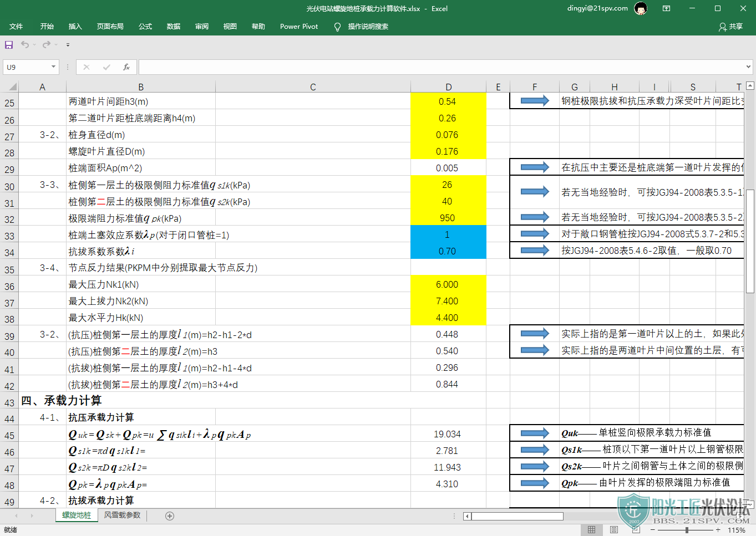This screenshot has width=756, height=536.
Task: Click the Ribbon Display Options icon
Action: click(x=666, y=8)
